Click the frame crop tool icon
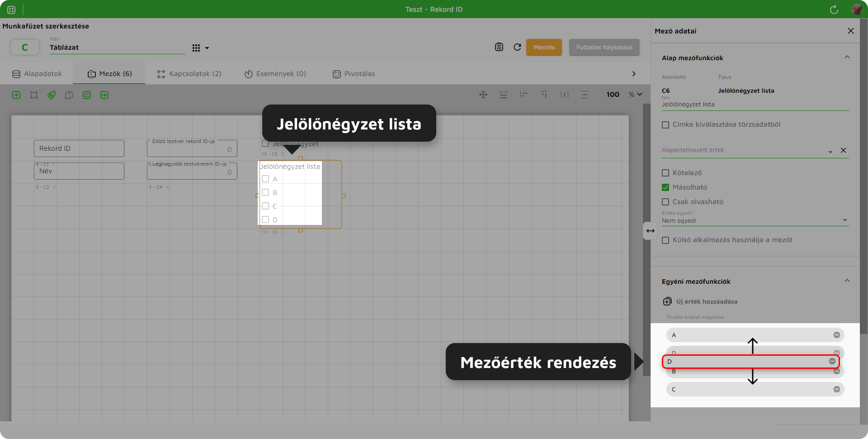The height and width of the screenshot is (439, 868). click(34, 95)
